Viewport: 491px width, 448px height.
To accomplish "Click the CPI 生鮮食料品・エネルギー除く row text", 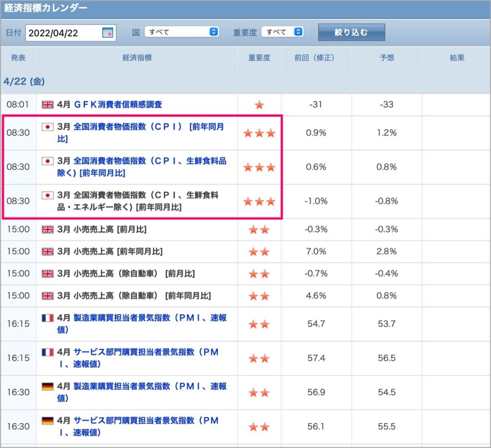I will click(138, 201).
